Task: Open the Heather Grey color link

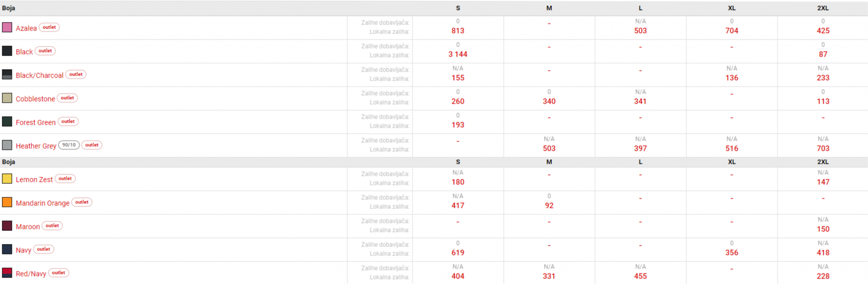Action: coord(36,146)
